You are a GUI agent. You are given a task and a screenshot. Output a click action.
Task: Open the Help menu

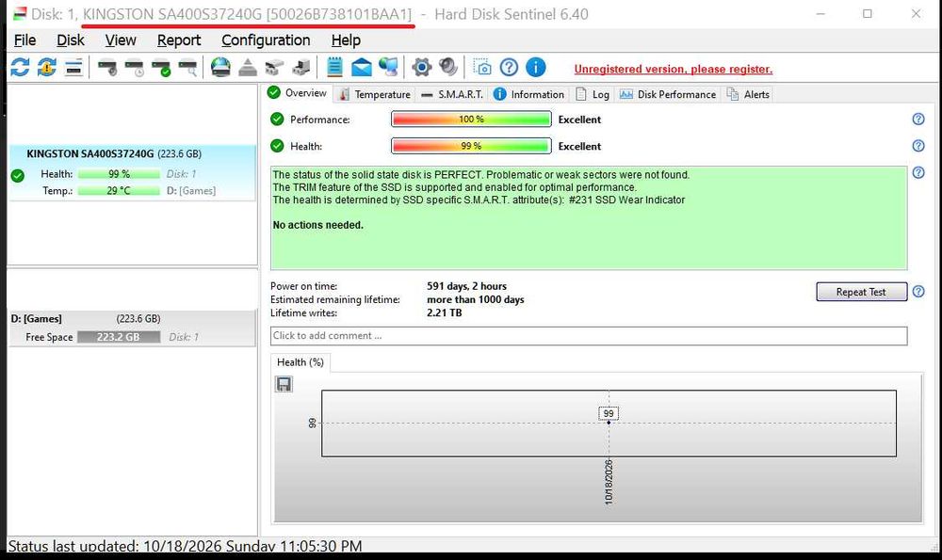click(x=346, y=40)
